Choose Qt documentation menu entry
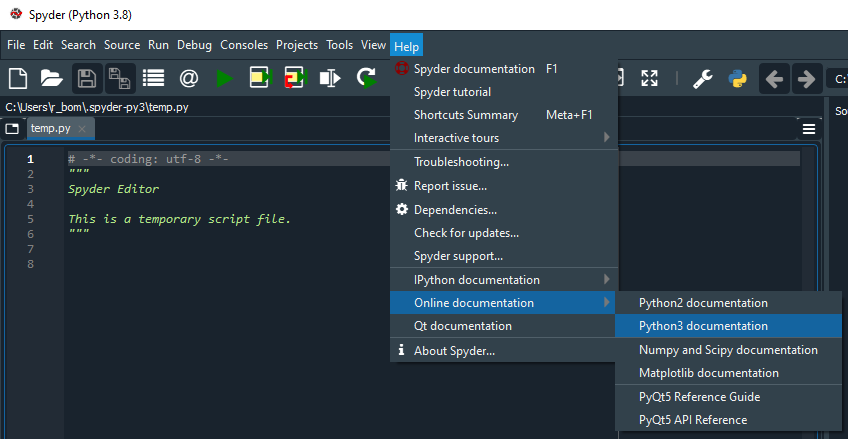The height and width of the screenshot is (439, 848). pyautogui.click(x=504, y=325)
